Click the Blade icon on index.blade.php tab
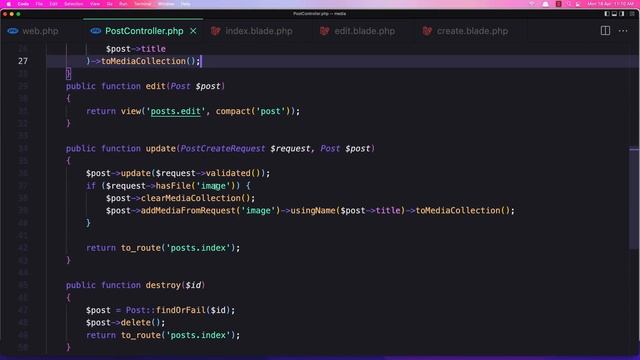The width and height of the screenshot is (640, 360). (216, 31)
